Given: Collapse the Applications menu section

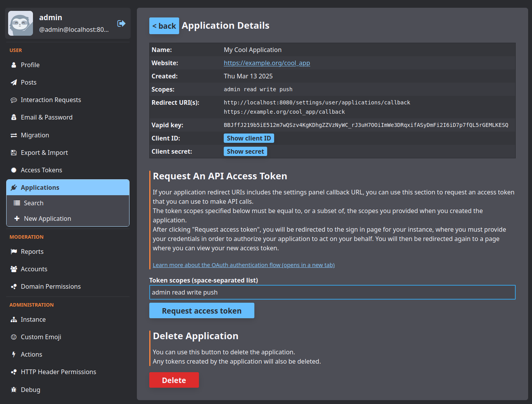Looking at the screenshot, I should coord(68,187).
